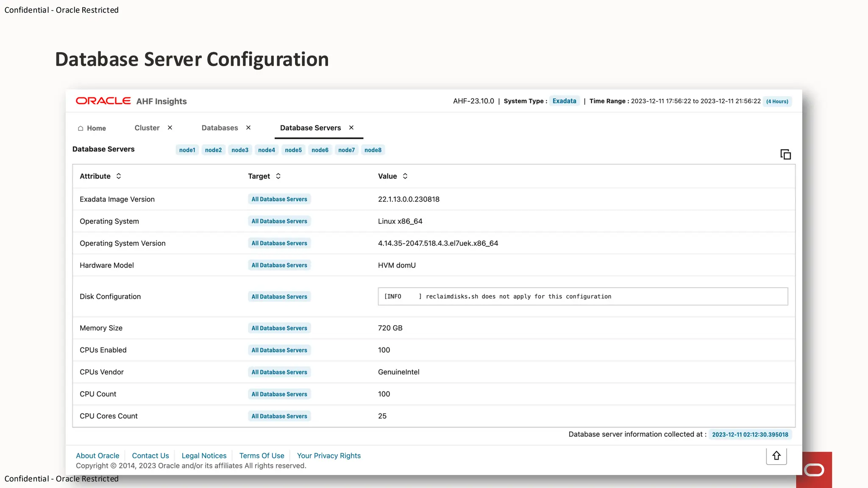Click All Database Servers in CPUs Enabled row
Image resolution: width=868 pixels, height=488 pixels.
click(279, 350)
